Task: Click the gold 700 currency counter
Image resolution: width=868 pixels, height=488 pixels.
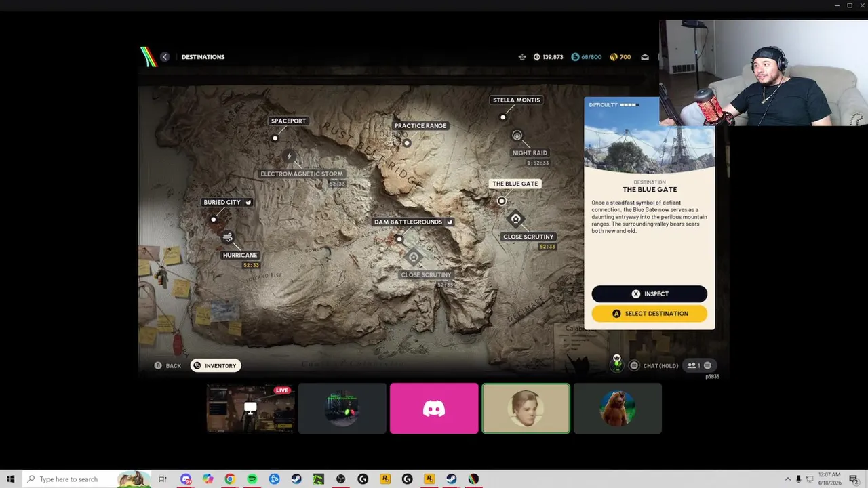Action: coord(620,57)
